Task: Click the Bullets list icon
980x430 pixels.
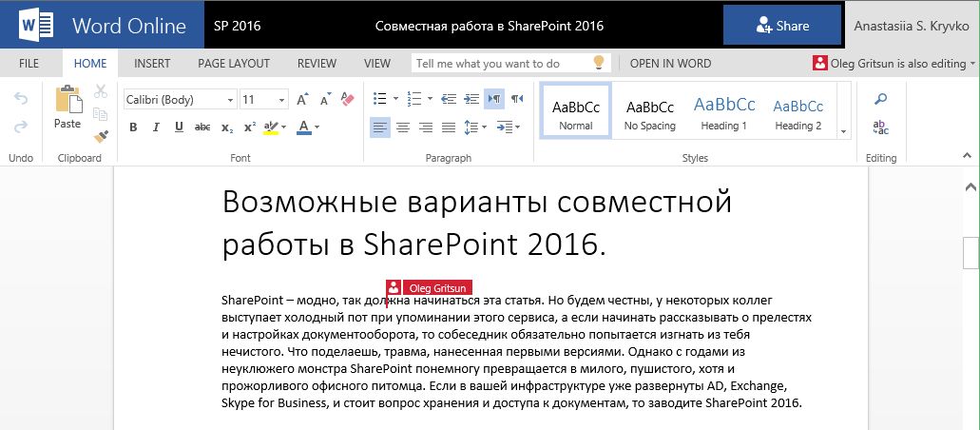Action: (379, 99)
